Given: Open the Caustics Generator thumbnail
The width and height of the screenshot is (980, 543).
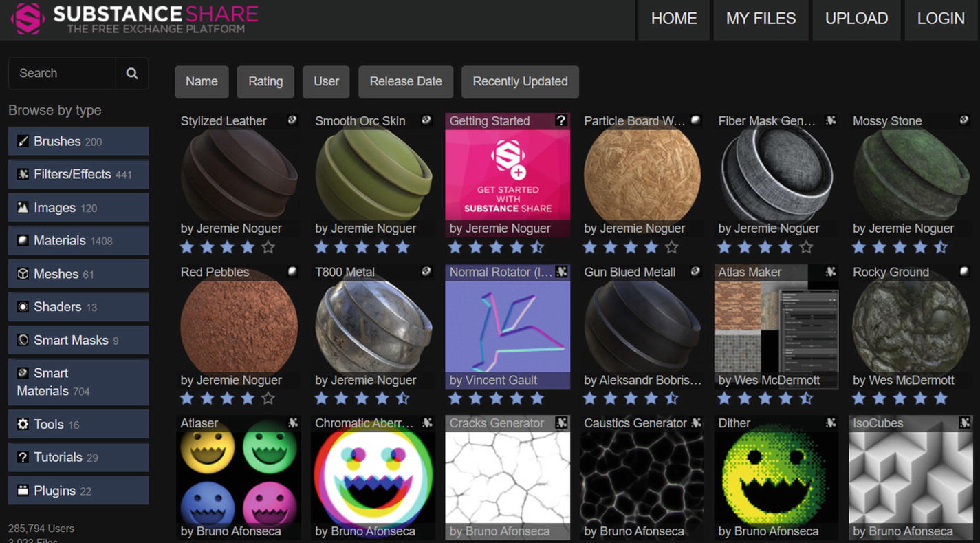Looking at the screenshot, I should coord(642,478).
